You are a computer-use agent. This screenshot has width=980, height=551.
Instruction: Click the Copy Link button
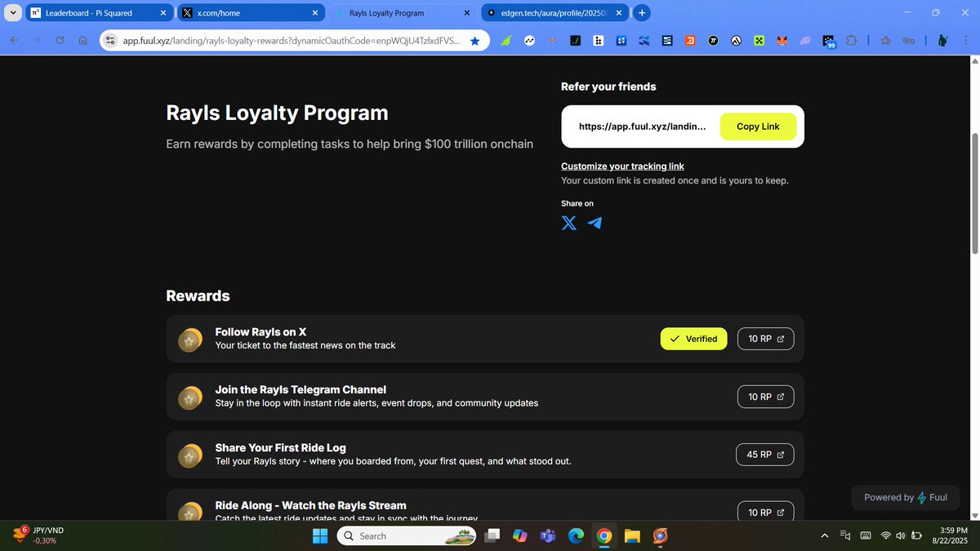pyautogui.click(x=758, y=127)
